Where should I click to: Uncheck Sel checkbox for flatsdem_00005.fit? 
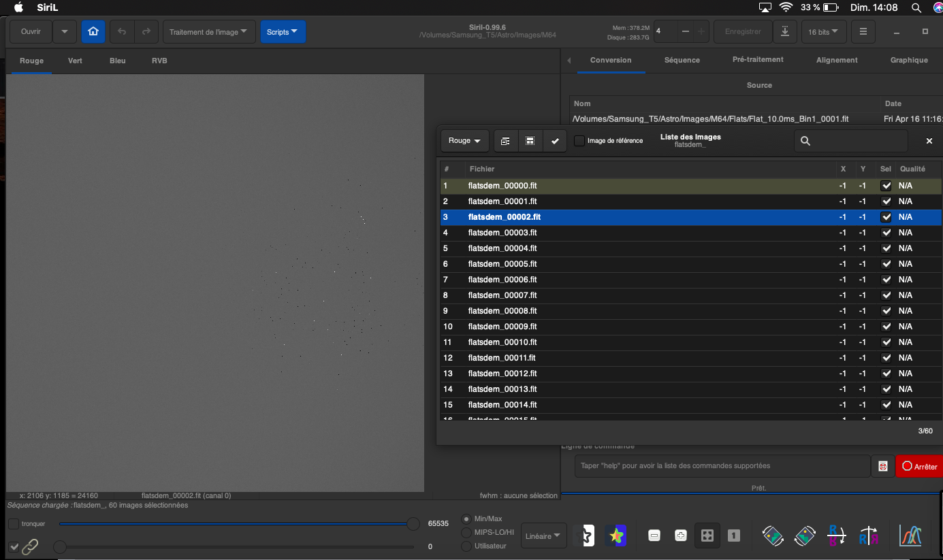pyautogui.click(x=886, y=264)
